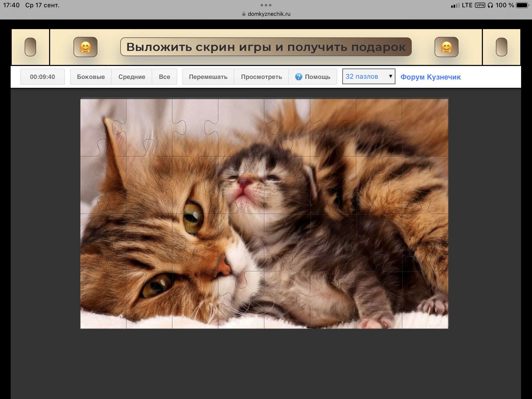Tap the lock icon beside domkyznechik.ru
The height and width of the screenshot is (399, 532).
[244, 14]
